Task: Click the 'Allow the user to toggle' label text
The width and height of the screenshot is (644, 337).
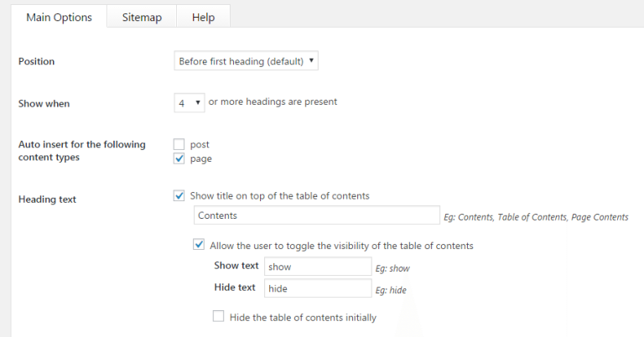Action: coord(341,246)
